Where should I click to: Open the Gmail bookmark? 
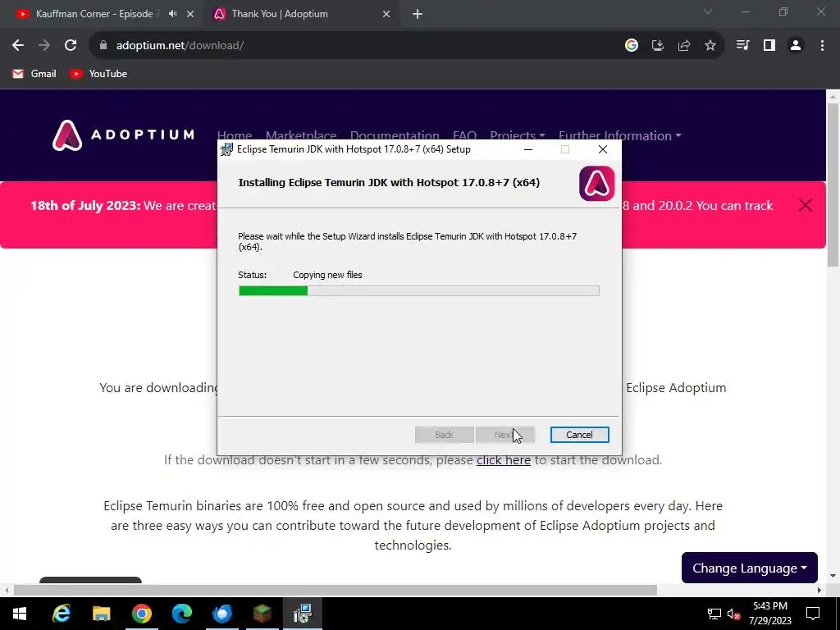tap(34, 74)
